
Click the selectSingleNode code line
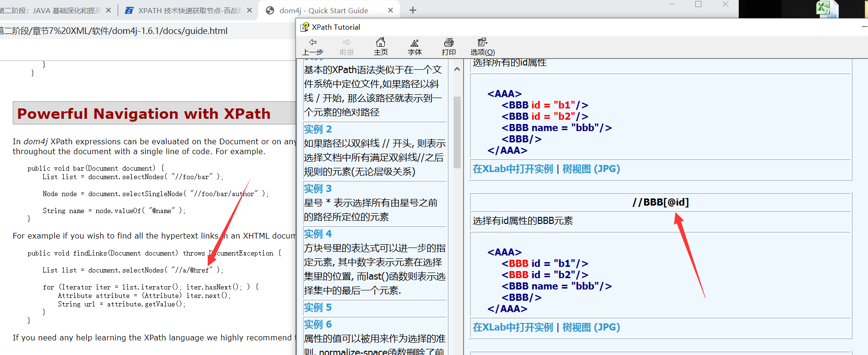click(156, 194)
